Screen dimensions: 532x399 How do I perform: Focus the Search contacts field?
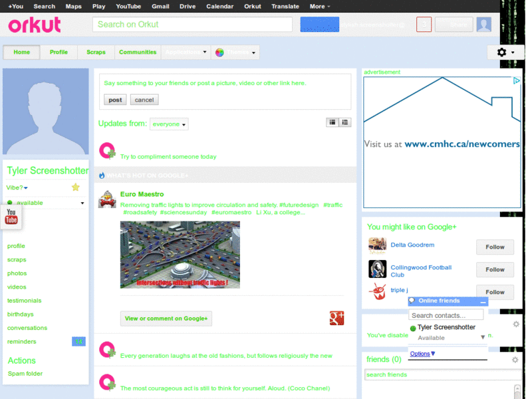coord(446,315)
